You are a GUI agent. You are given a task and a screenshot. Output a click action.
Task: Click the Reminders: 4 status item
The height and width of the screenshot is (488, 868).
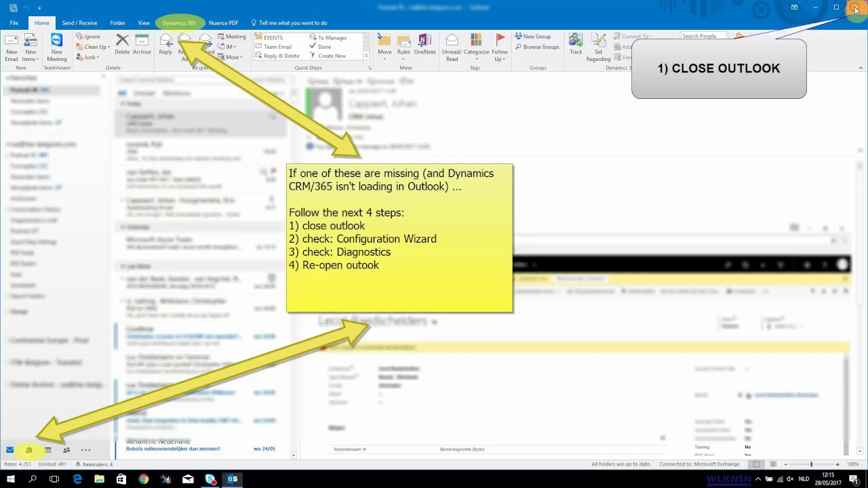94,464
